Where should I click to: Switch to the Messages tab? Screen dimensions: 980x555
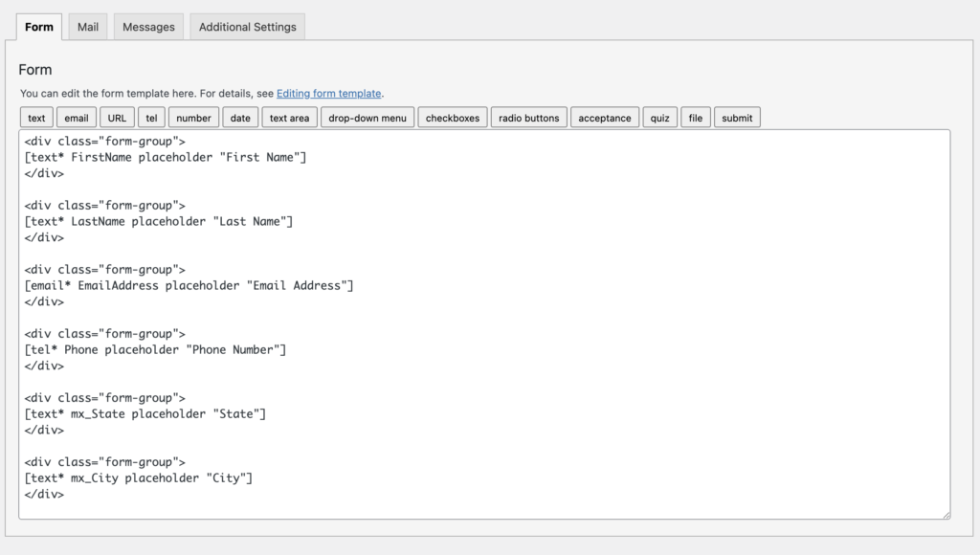click(x=147, y=26)
